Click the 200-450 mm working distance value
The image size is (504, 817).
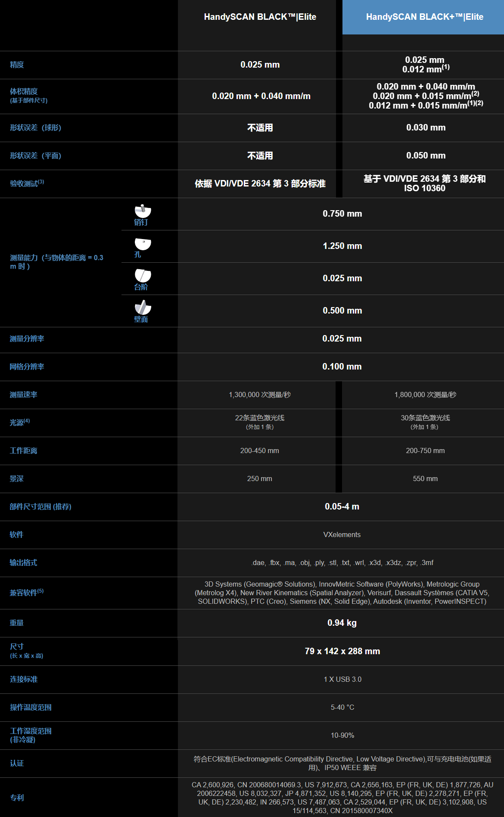pyautogui.click(x=260, y=450)
